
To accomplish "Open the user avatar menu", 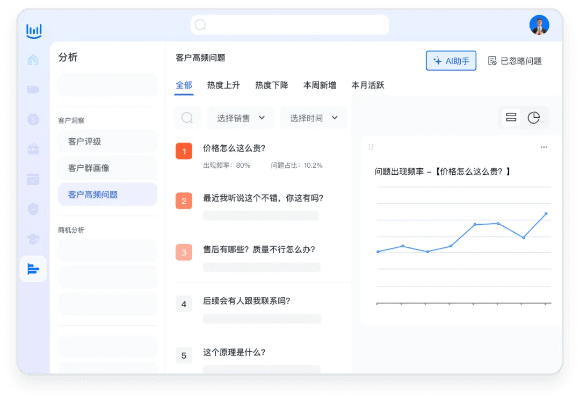I will click(539, 25).
